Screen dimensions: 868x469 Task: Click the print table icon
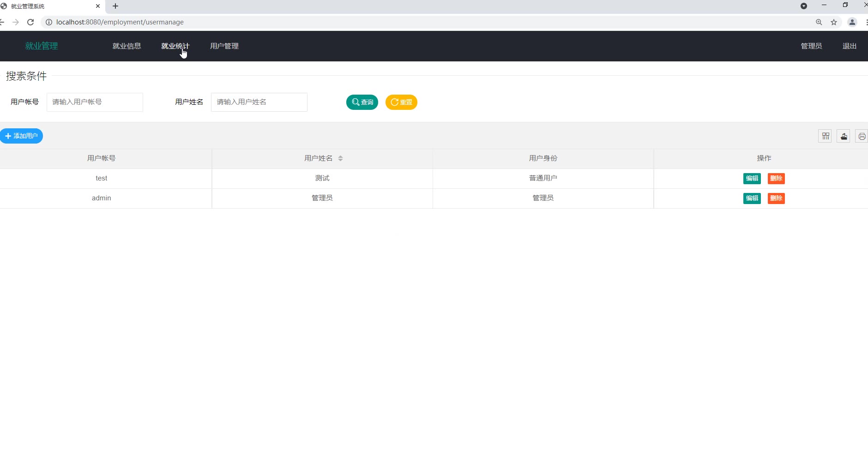click(x=862, y=136)
